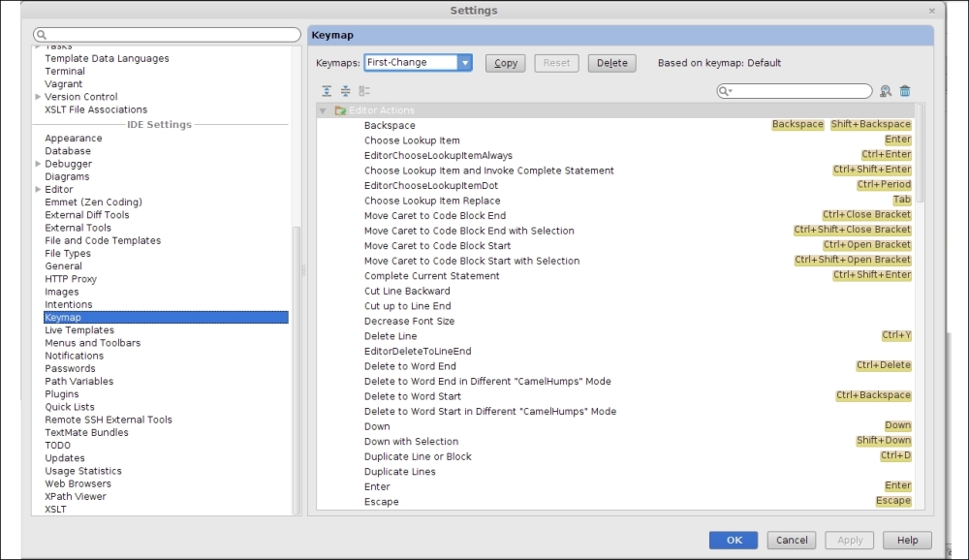This screenshot has height=560, width=969.
Task: Select Plugins settings
Action: click(x=61, y=393)
